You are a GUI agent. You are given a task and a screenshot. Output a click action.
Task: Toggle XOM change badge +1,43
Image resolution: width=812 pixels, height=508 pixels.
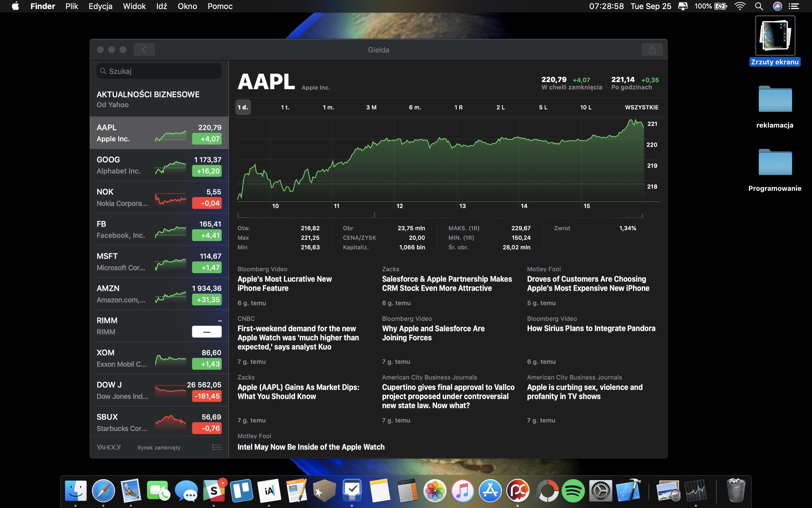(207, 364)
